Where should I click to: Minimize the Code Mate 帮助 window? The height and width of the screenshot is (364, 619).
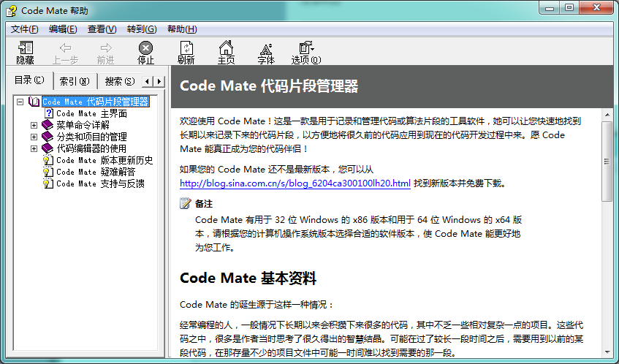[550, 7]
